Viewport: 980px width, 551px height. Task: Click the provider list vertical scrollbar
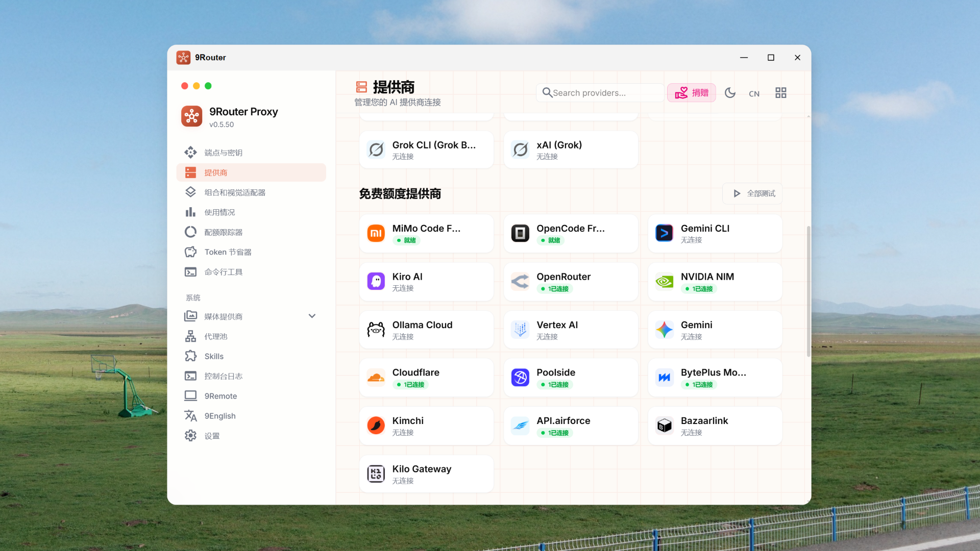click(808, 292)
